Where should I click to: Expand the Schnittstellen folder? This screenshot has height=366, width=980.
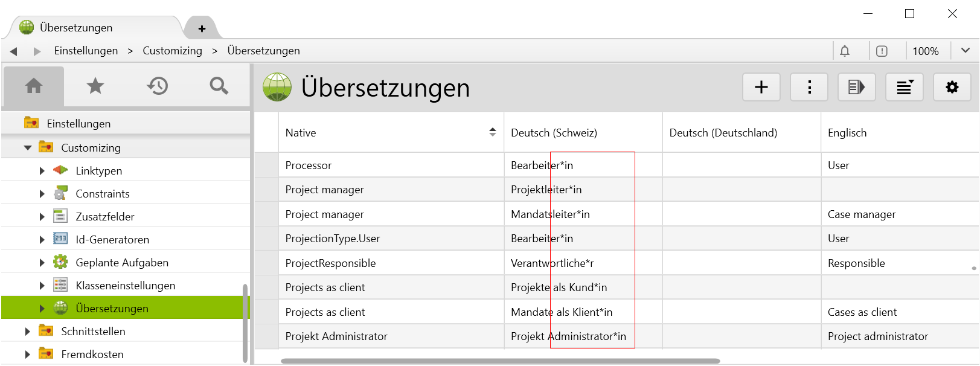coord(28,332)
